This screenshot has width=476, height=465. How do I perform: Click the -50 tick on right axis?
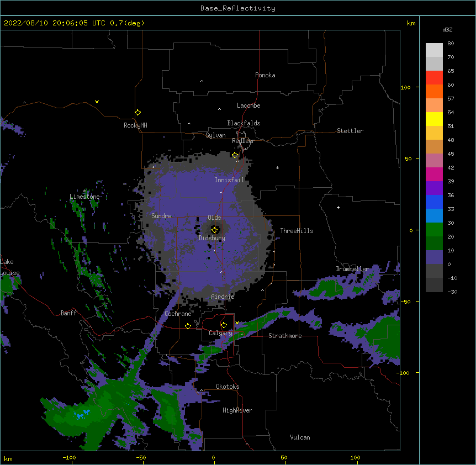405,302
